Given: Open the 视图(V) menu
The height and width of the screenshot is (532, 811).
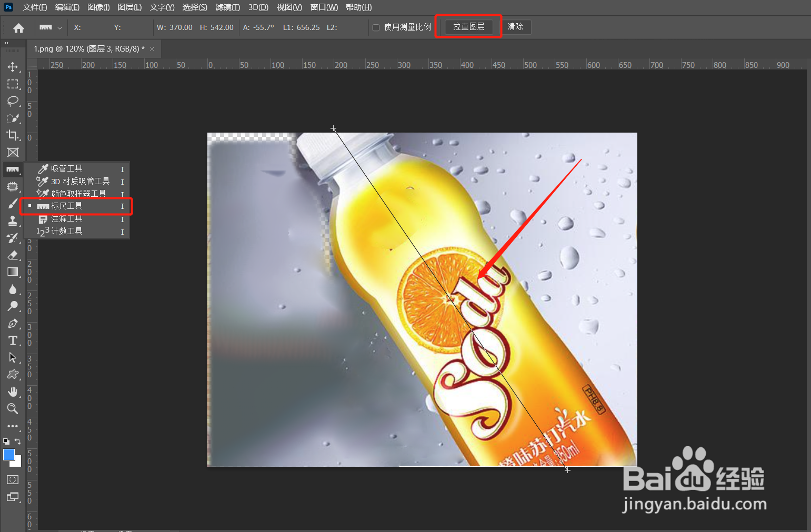Looking at the screenshot, I should [x=289, y=7].
